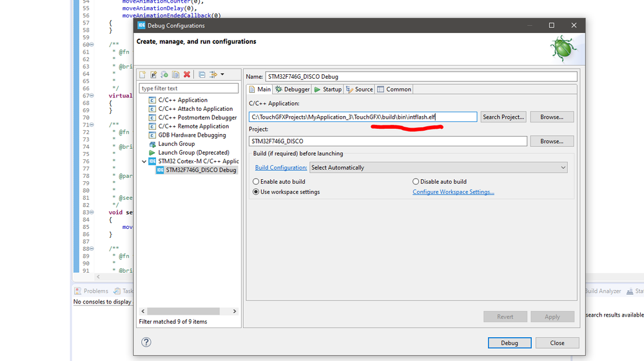
Task: Click editor horizontal scrollbar left arrow
Action: click(98, 277)
